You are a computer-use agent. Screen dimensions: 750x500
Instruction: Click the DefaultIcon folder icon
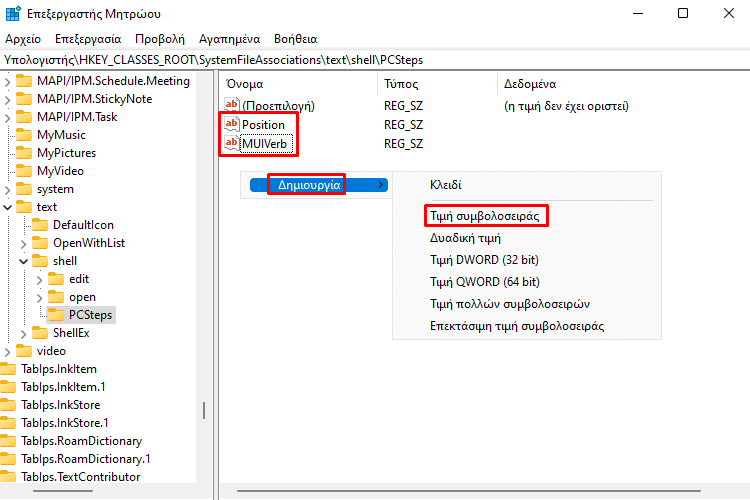point(40,225)
